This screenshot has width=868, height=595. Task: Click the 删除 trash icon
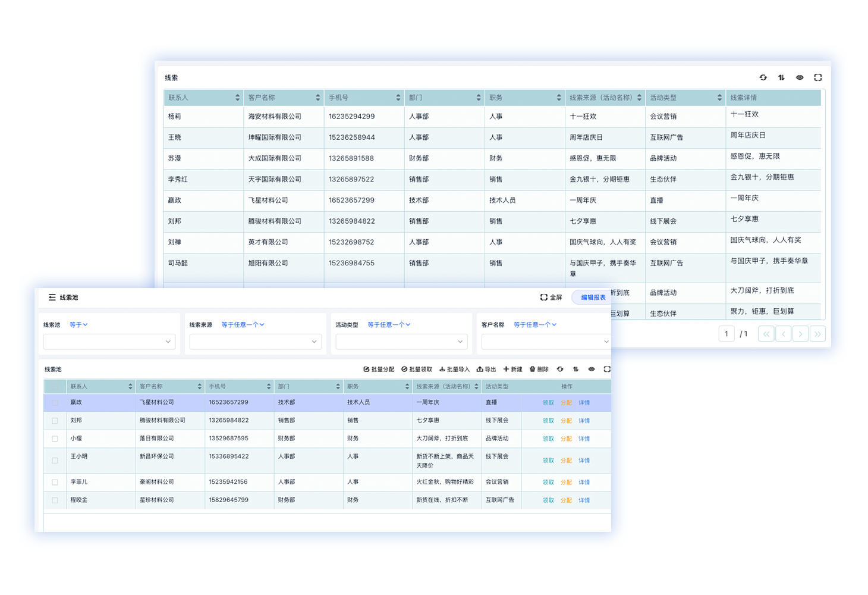click(x=533, y=369)
